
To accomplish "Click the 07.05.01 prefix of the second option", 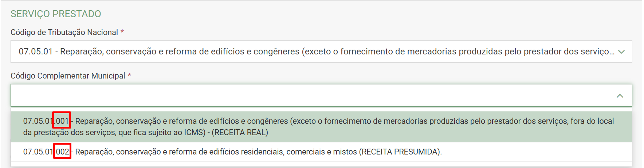I will coord(38,152).
